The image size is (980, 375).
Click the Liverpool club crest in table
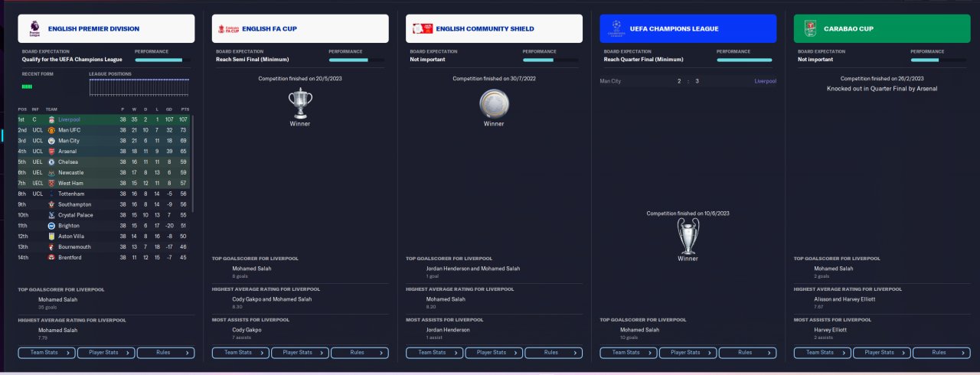pyautogui.click(x=51, y=119)
